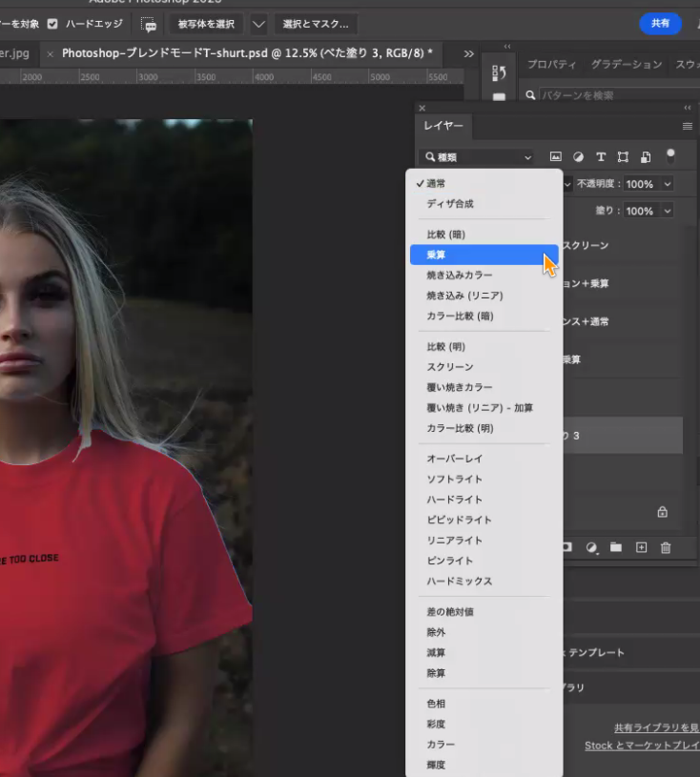The height and width of the screenshot is (777, 700).
Task: Click the smart object filter icon
Action: pos(646,156)
